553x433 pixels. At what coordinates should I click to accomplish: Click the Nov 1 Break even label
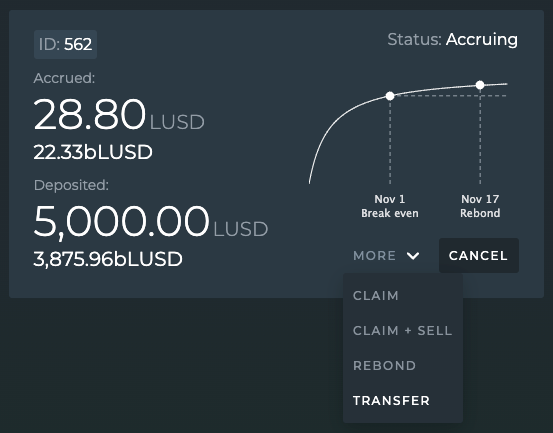coord(390,206)
